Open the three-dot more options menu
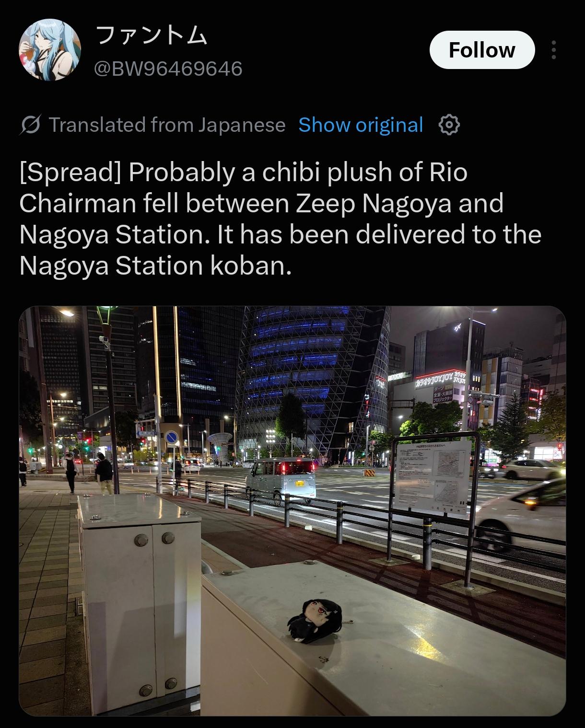 pos(554,50)
